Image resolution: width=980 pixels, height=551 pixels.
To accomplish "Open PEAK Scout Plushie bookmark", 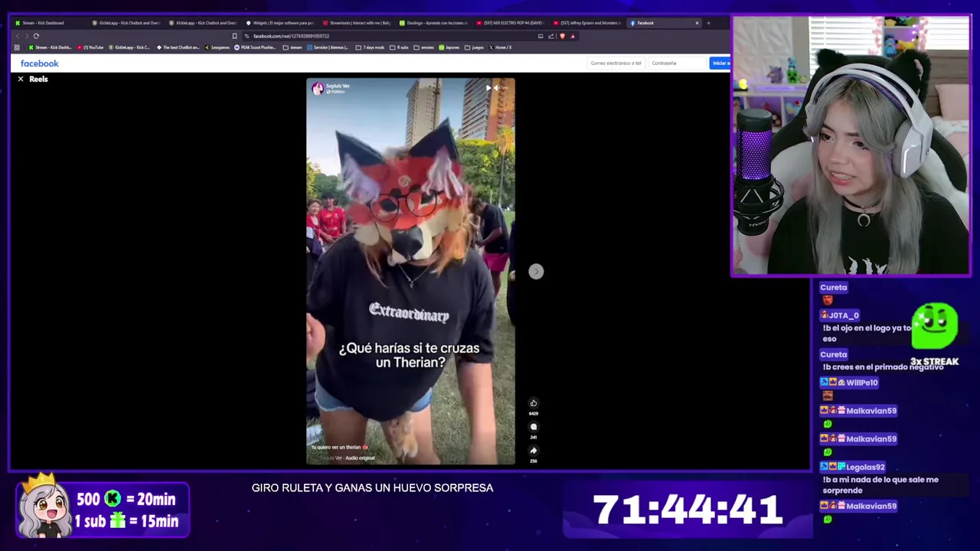I will (x=256, y=47).
